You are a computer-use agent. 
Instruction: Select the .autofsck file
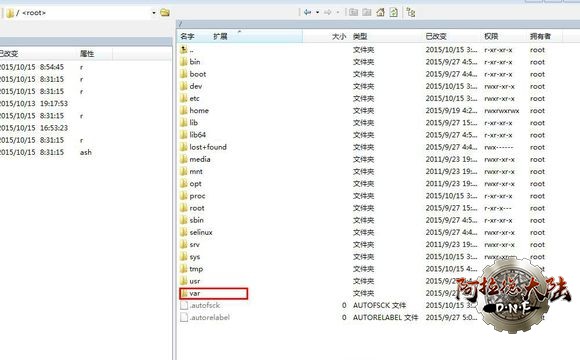(x=205, y=305)
